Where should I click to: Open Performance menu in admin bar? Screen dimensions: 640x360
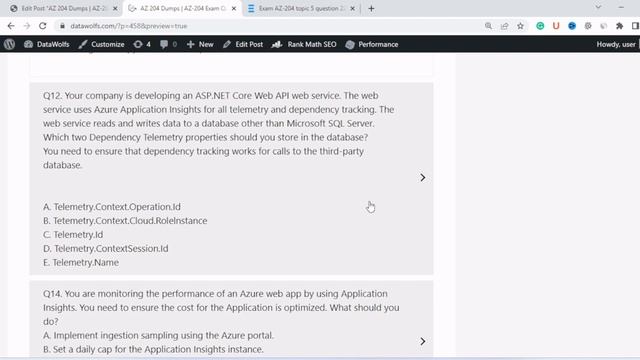[372, 44]
